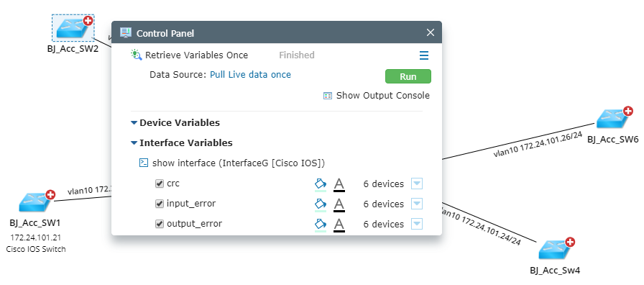Click the BJ_Acc_SW2 switch icon
The height and width of the screenshot is (285, 644).
click(x=73, y=28)
